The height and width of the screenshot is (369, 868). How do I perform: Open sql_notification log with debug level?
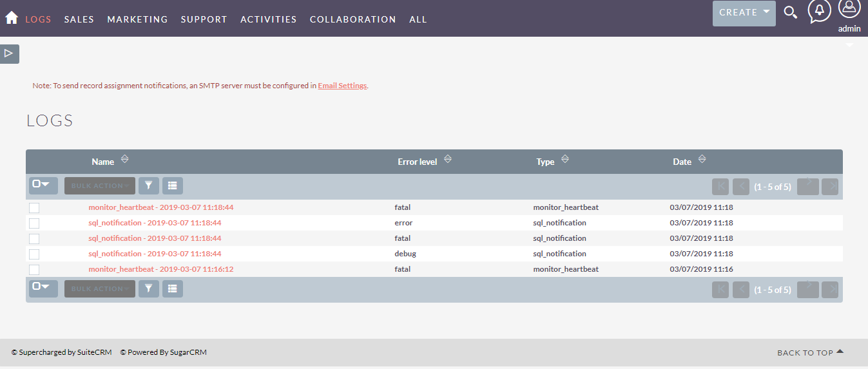pos(155,254)
